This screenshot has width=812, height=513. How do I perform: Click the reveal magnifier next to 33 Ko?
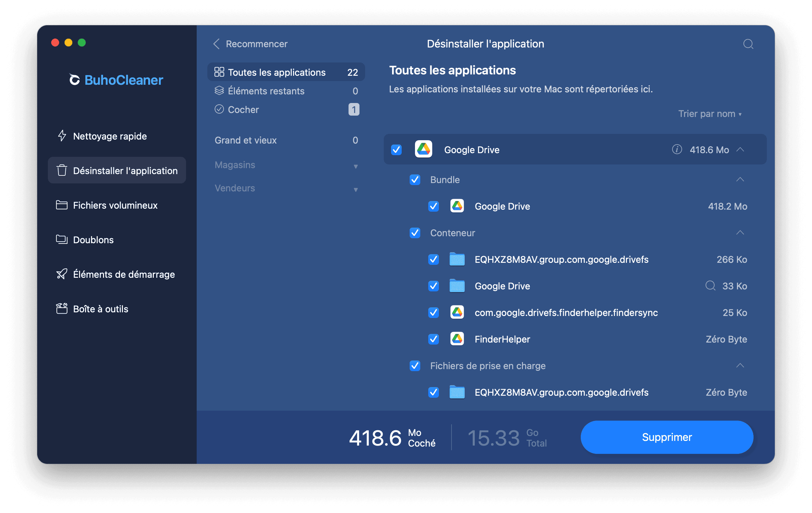click(710, 286)
